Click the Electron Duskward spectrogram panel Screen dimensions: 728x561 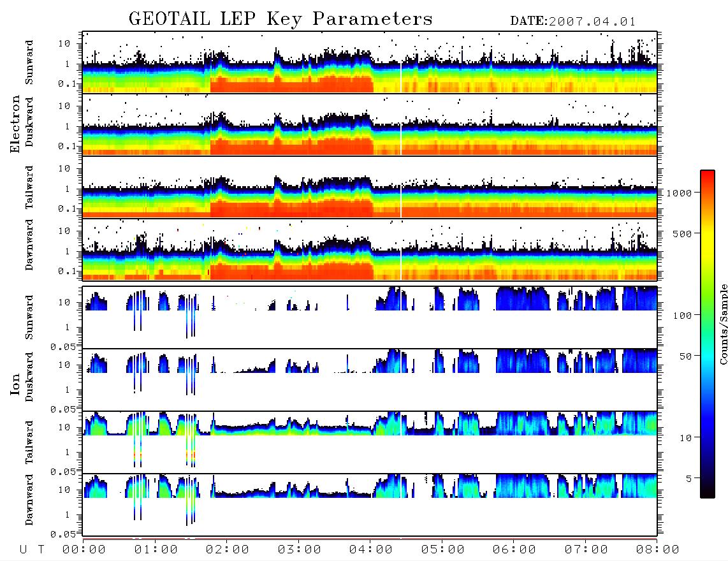(x=370, y=124)
